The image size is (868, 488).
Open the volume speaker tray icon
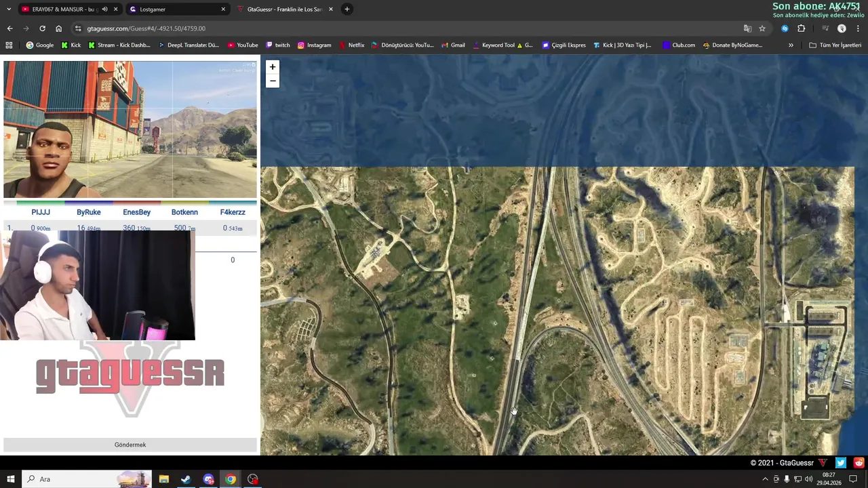pos(808,479)
